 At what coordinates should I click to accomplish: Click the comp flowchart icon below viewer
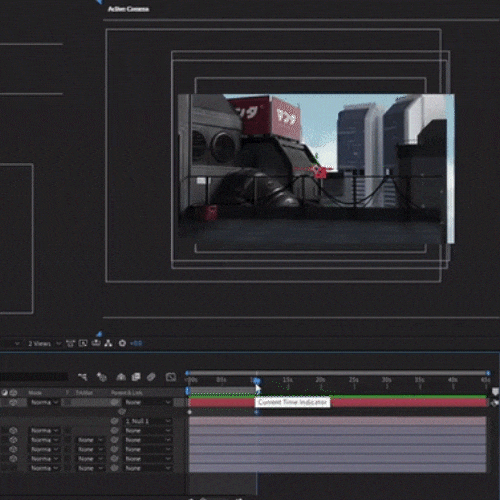108,343
